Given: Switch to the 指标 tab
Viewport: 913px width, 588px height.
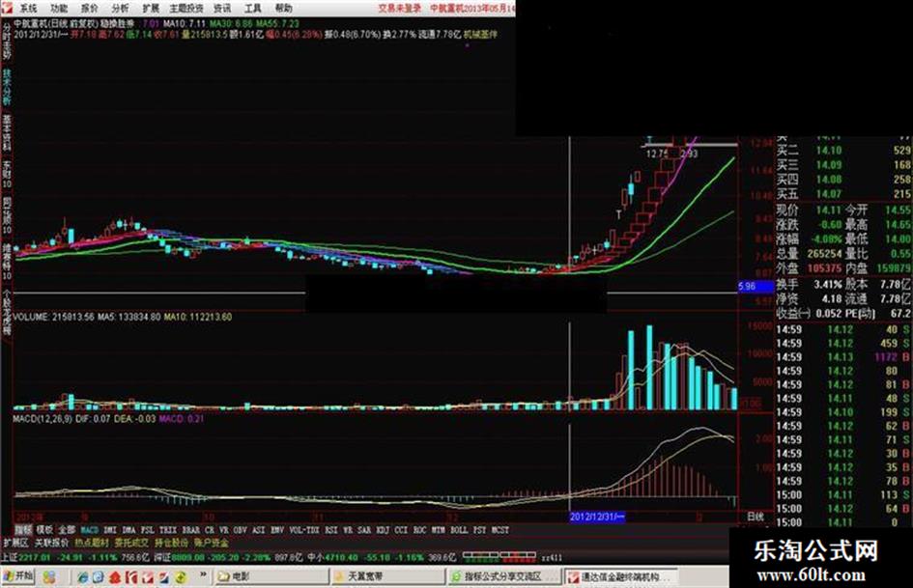Looking at the screenshot, I should tap(23, 530).
